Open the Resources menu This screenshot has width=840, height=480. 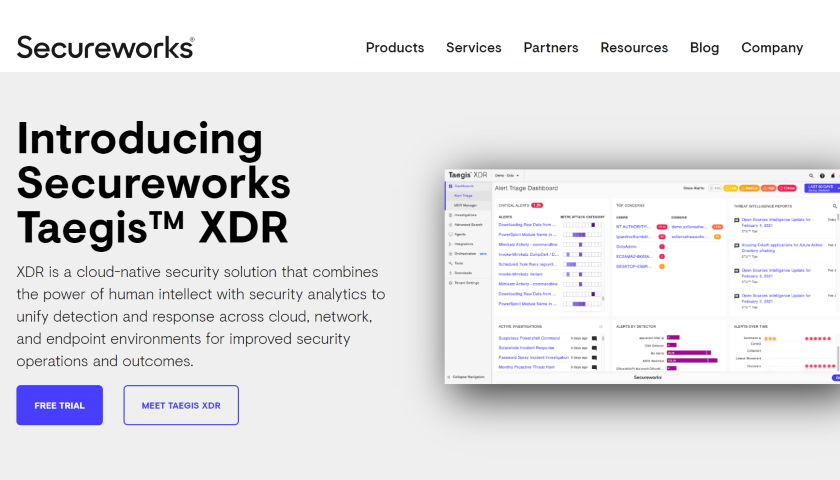634,48
